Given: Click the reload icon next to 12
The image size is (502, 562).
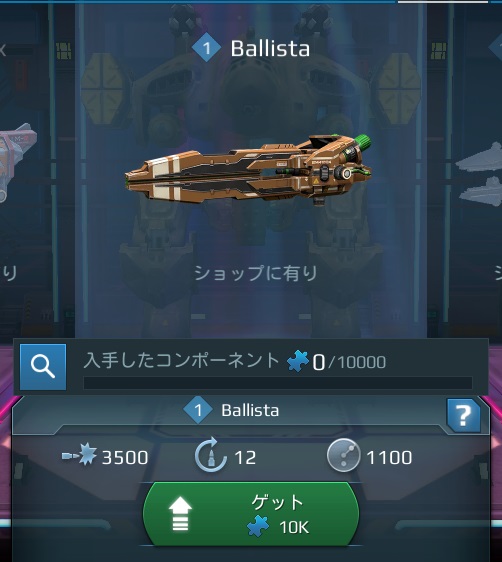Looking at the screenshot, I should 211,454.
